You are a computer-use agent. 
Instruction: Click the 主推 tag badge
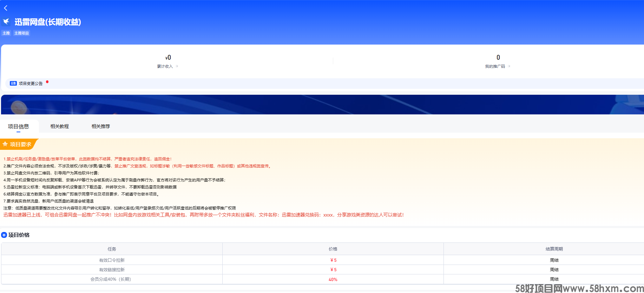[x=6, y=33]
